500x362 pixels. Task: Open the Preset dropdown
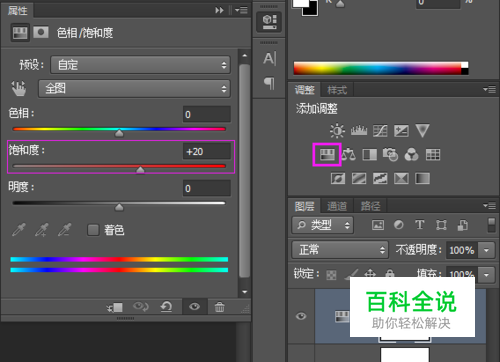(x=140, y=65)
